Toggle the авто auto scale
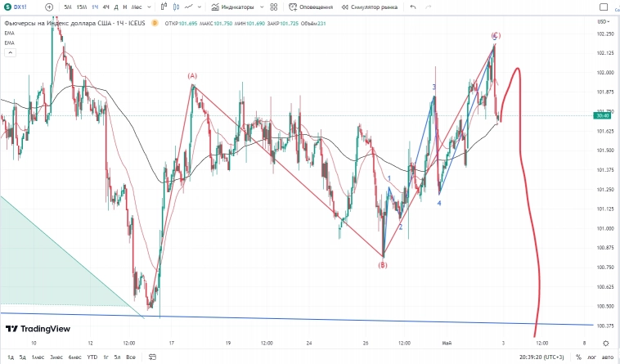The width and height of the screenshot is (620, 364). coord(606,357)
